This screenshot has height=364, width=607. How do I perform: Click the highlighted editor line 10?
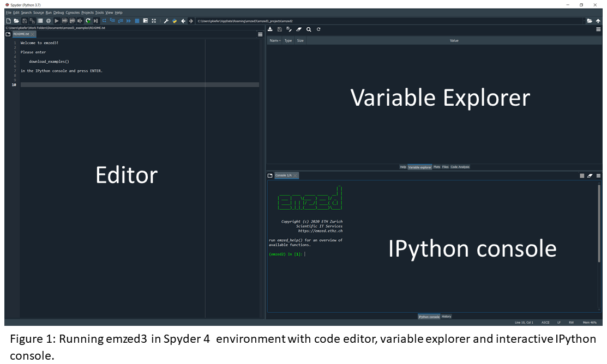click(140, 84)
